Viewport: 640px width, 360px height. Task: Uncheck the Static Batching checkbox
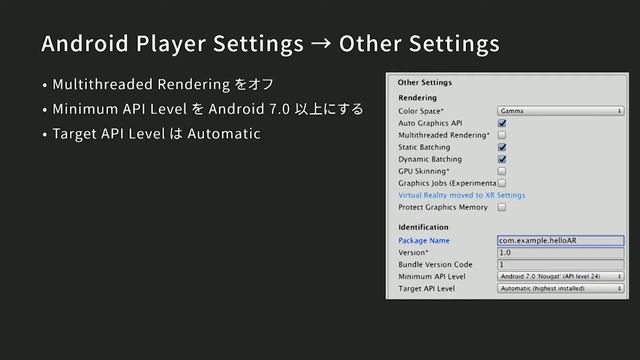coord(502,147)
